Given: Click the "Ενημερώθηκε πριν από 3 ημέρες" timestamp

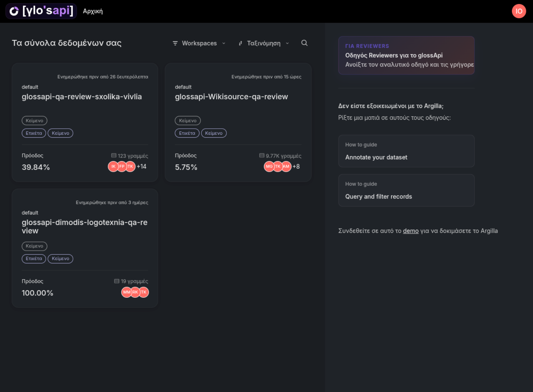Looking at the screenshot, I should [112, 203].
